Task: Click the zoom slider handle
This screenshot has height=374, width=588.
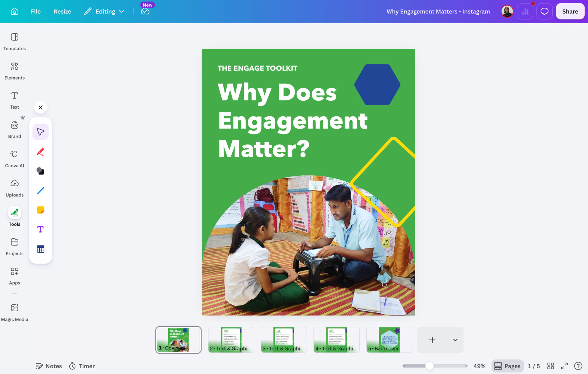Action: tap(429, 366)
